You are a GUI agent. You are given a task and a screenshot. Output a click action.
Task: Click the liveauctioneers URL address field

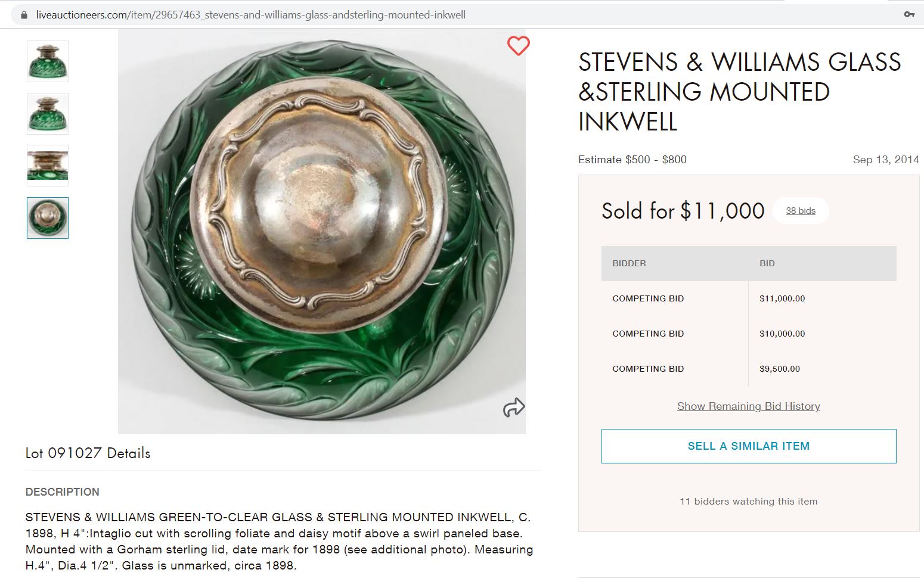point(250,15)
